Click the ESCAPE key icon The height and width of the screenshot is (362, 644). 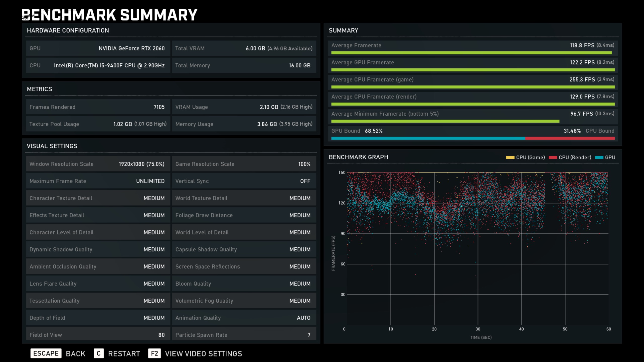click(x=46, y=353)
